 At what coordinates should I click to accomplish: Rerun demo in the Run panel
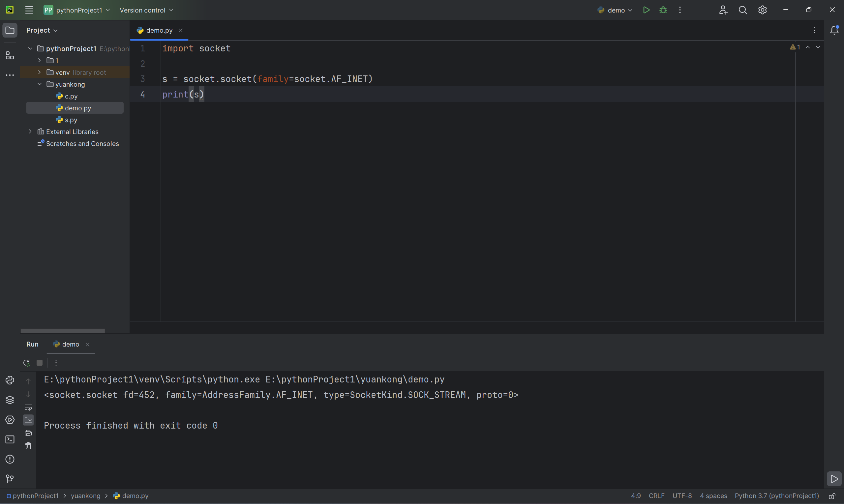(x=26, y=363)
